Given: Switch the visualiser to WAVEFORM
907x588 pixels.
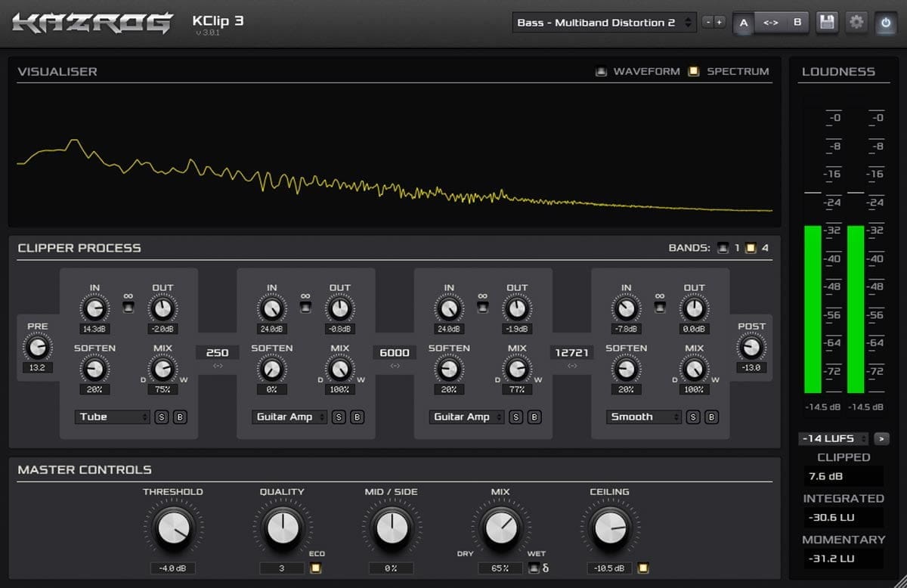Looking at the screenshot, I should [x=602, y=72].
